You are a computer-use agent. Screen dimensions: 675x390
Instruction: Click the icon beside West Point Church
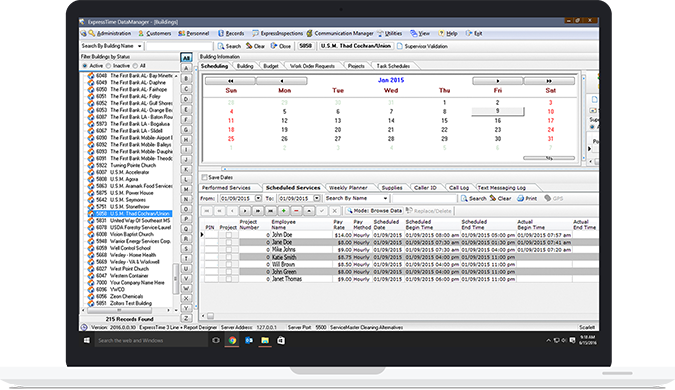(x=91, y=268)
